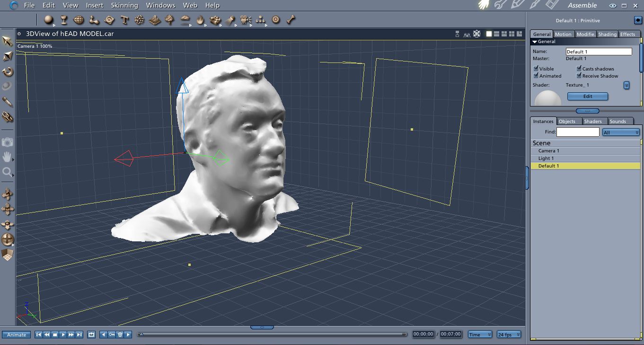Select the chain link tool

[8, 116]
